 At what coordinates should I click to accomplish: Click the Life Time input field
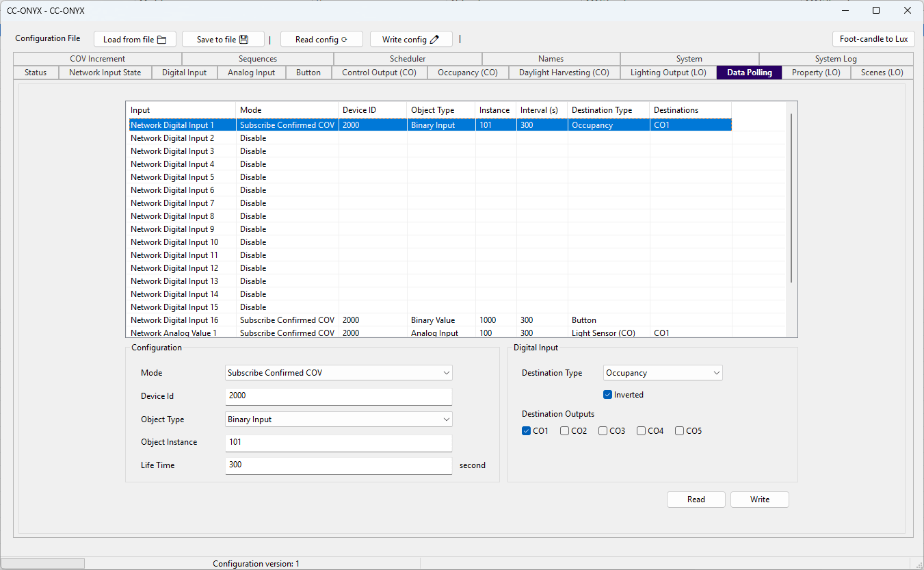pyautogui.click(x=339, y=465)
